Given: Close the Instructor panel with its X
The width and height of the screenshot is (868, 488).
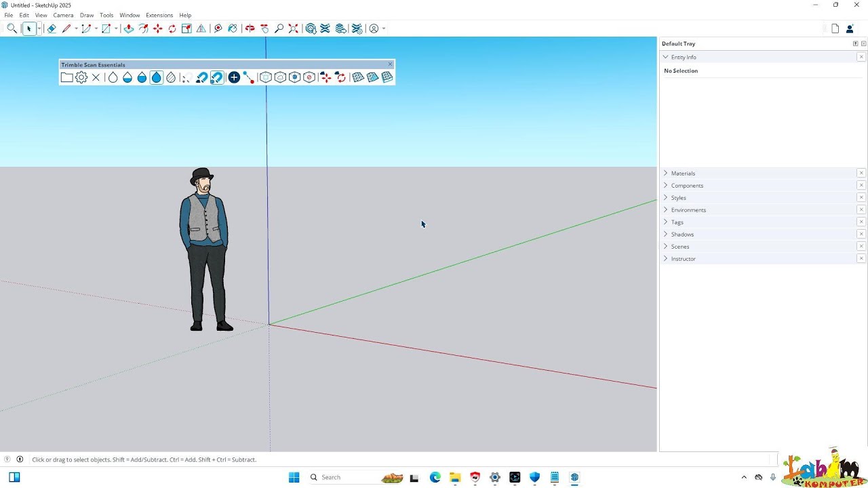Looking at the screenshot, I should [x=861, y=259].
